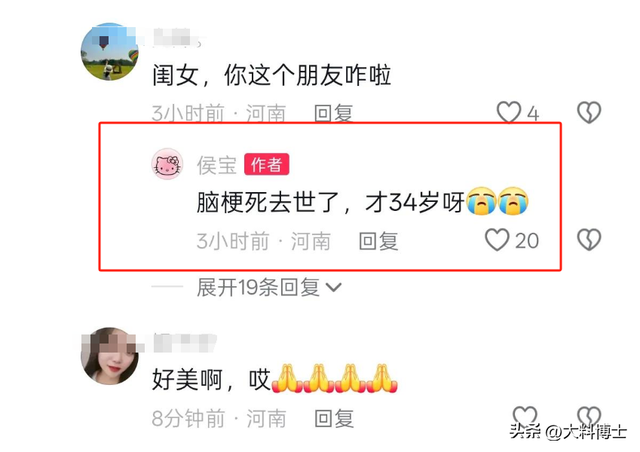Open Hello Kitty avatar of 侯宝

(167, 164)
